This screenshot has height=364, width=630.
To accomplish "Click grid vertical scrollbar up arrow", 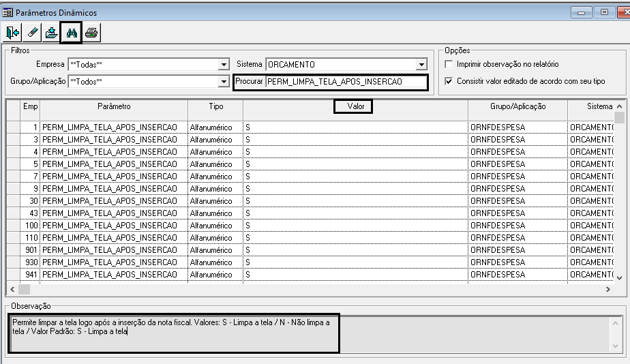I will point(619,106).
